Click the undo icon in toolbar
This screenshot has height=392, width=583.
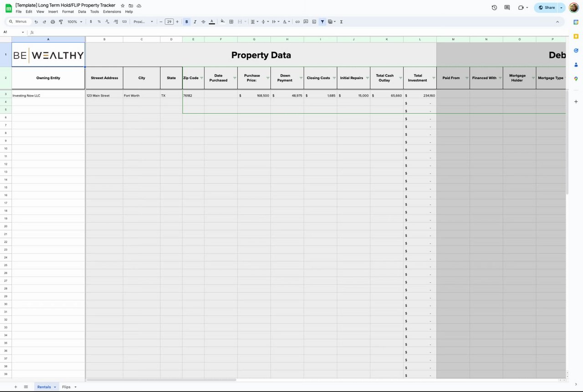click(x=36, y=22)
